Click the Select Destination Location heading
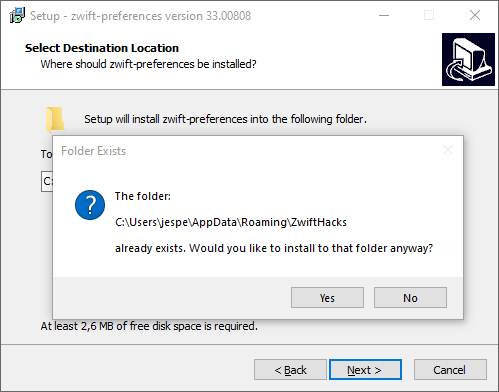The image size is (499, 392). tap(102, 48)
